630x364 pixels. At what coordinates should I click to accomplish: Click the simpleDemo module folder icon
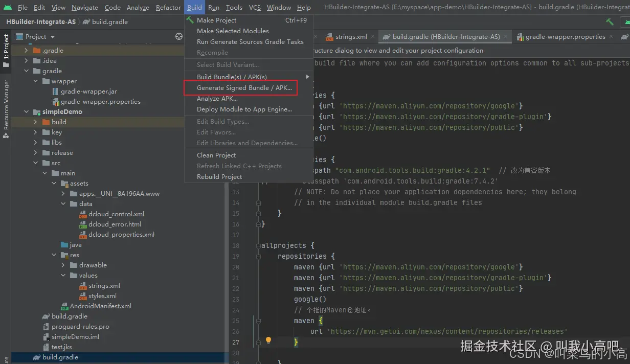click(x=37, y=112)
